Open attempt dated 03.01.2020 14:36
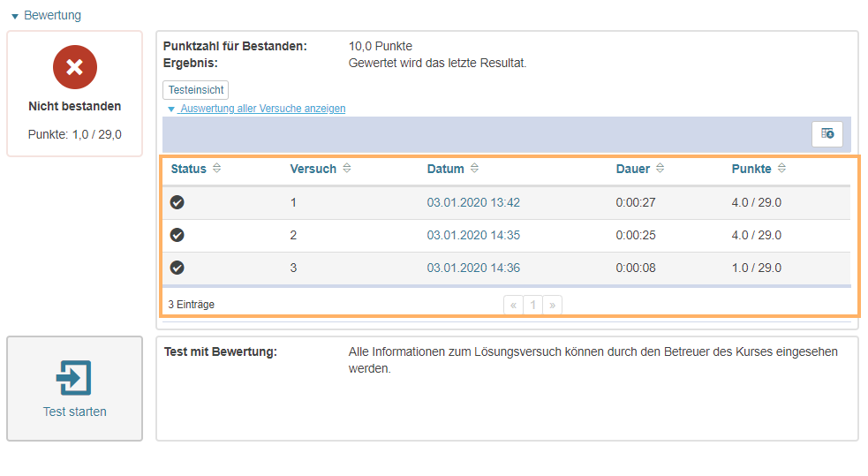The width and height of the screenshot is (868, 476). pos(473,268)
